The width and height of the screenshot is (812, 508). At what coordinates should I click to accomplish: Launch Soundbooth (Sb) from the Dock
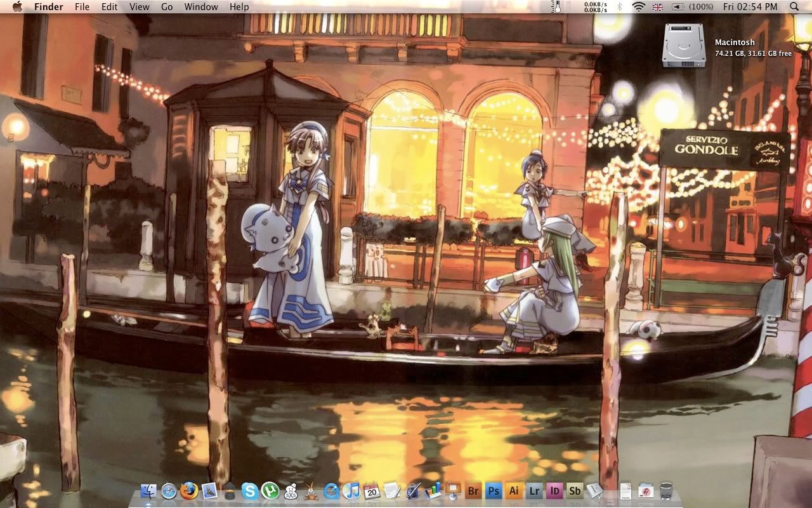click(x=575, y=491)
